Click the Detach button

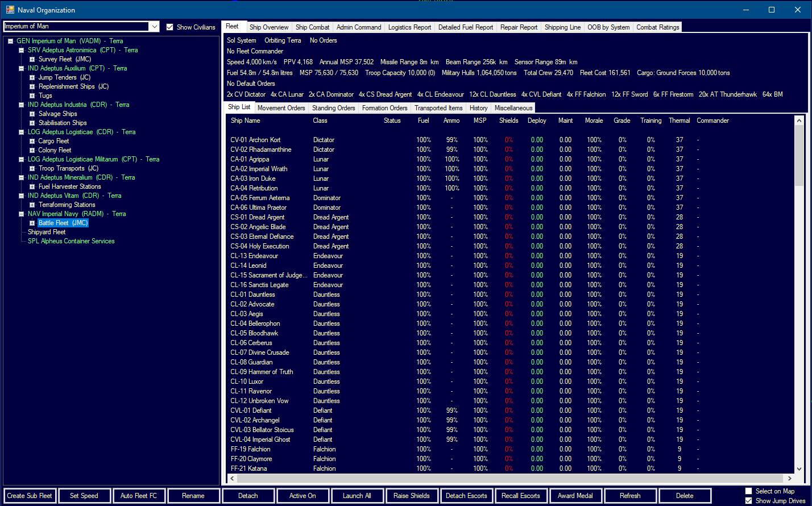(248, 496)
